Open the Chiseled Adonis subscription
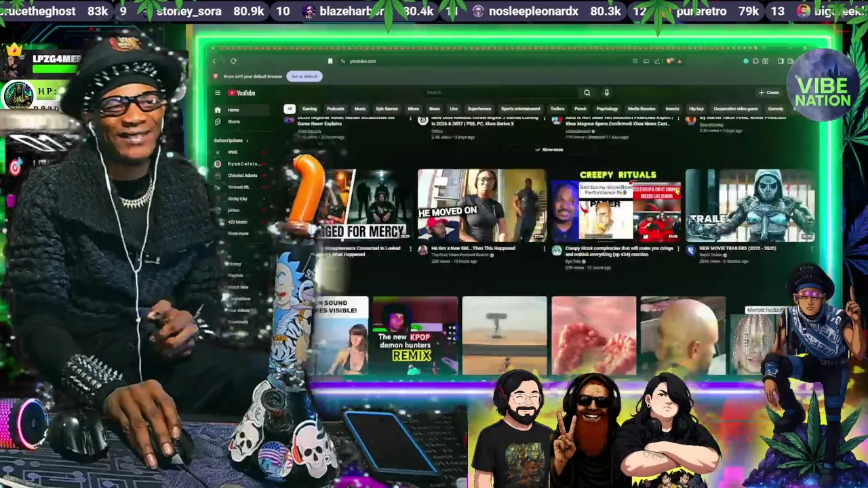Image resolution: width=868 pixels, height=488 pixels. coord(242,176)
